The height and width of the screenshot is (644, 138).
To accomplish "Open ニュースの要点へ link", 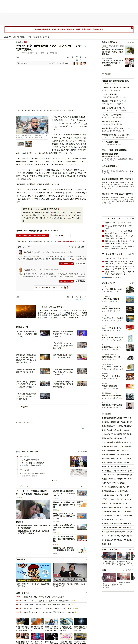I will 82,452.
